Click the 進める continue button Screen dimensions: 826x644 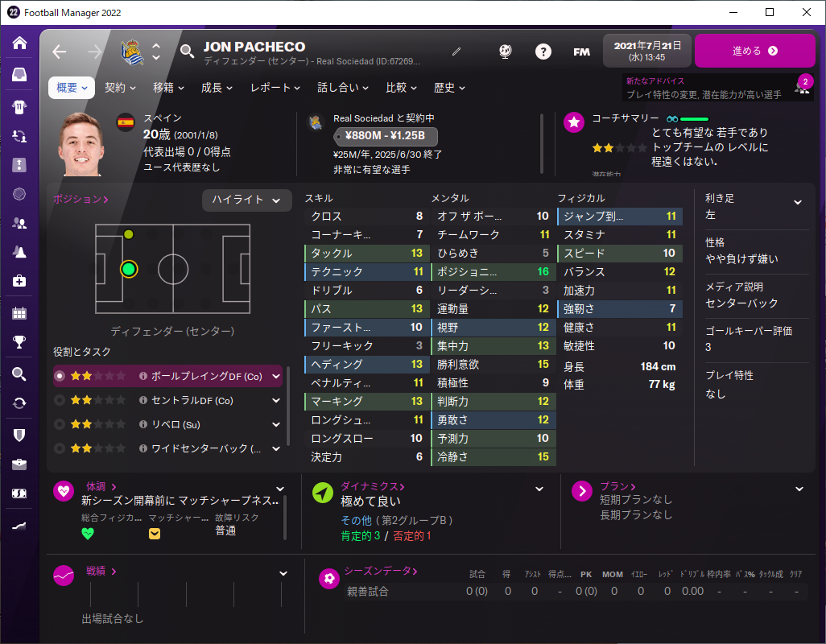pos(755,51)
